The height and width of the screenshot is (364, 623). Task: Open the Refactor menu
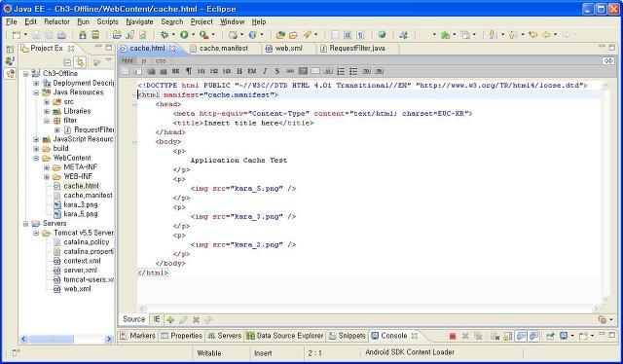(x=56, y=21)
